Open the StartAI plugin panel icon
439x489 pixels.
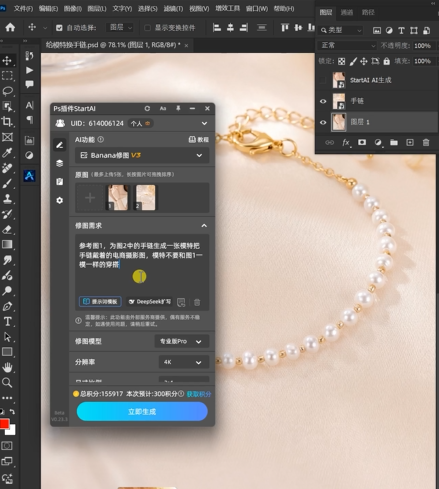pos(29,175)
